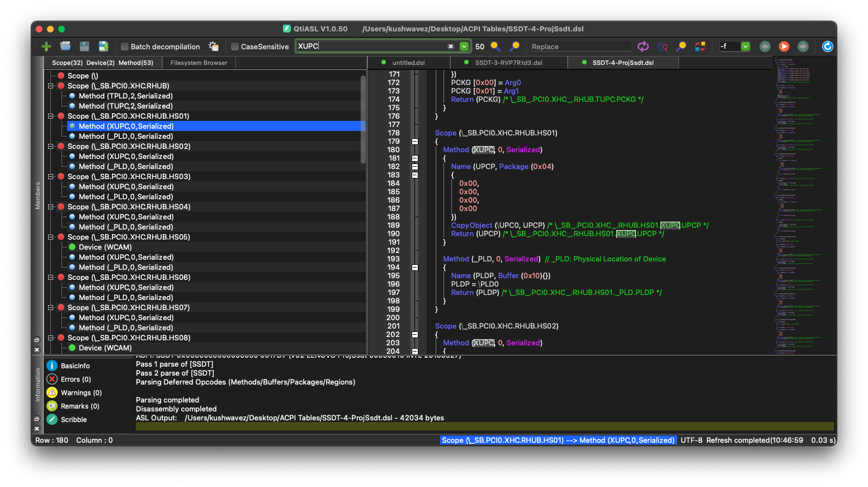Click the Row : 180 status text
The width and height of the screenshot is (868, 487).
click(x=51, y=440)
